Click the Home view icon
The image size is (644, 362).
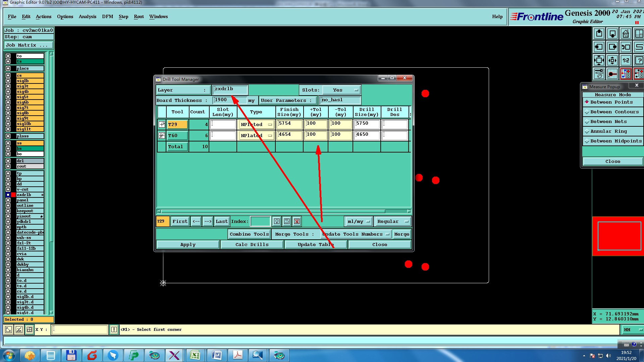pos(626,34)
